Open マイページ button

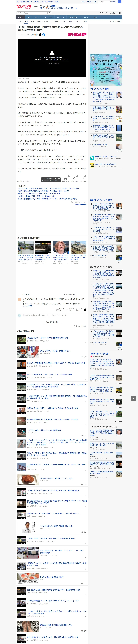(103, 13)
